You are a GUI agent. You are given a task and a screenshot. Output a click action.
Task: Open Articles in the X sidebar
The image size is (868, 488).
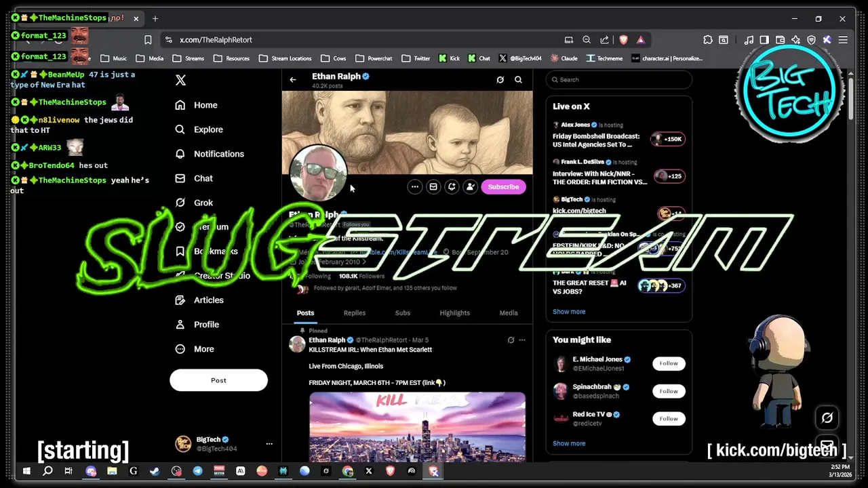point(199,300)
